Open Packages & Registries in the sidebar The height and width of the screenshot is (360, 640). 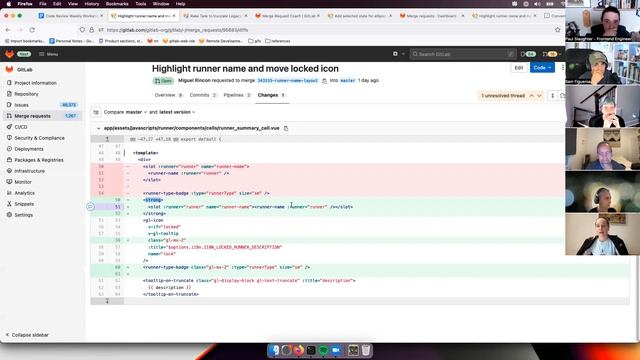pyautogui.click(x=39, y=160)
